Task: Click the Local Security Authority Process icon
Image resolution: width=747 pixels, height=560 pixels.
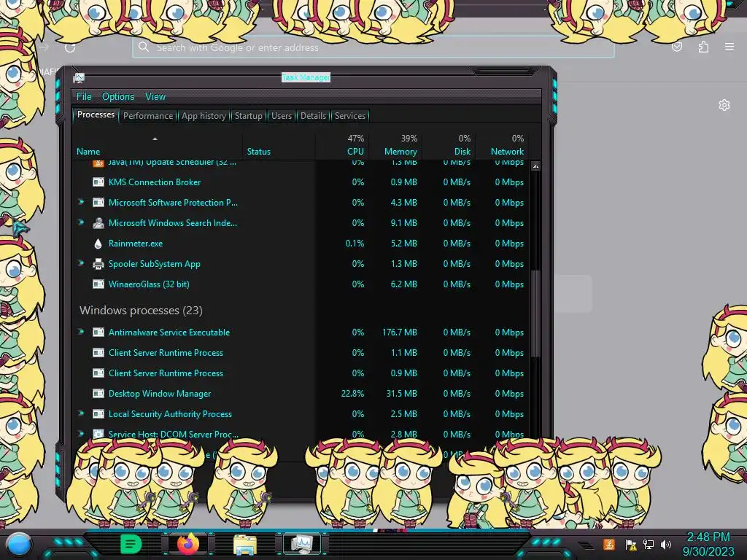Action: pyautogui.click(x=98, y=414)
